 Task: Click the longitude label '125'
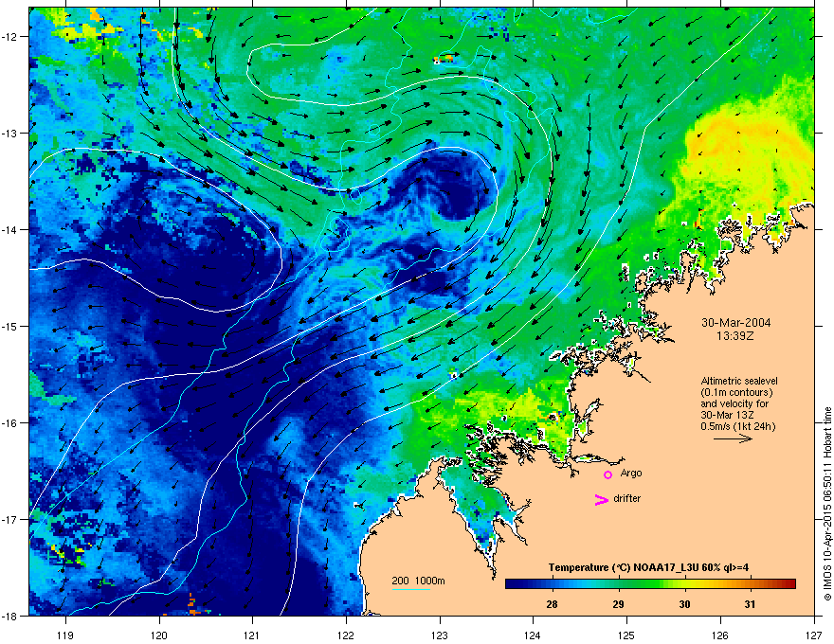626,635
